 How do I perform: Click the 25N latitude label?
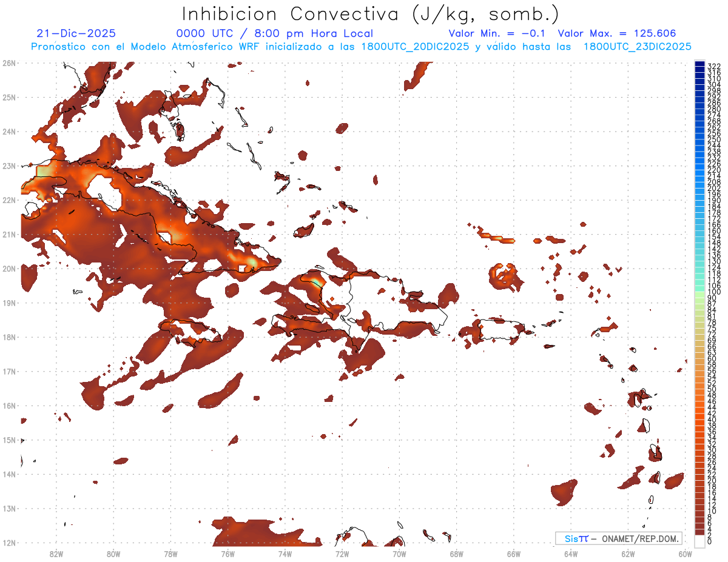tap(8, 97)
